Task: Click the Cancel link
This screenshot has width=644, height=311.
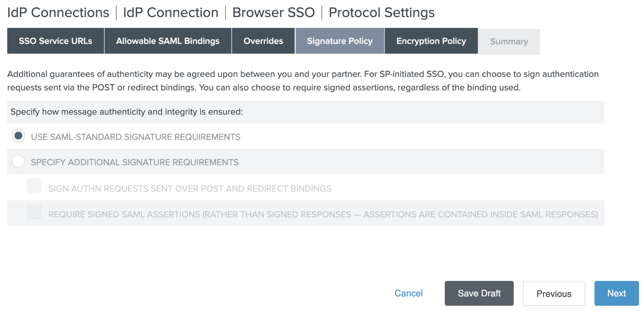Action: pyautogui.click(x=408, y=293)
